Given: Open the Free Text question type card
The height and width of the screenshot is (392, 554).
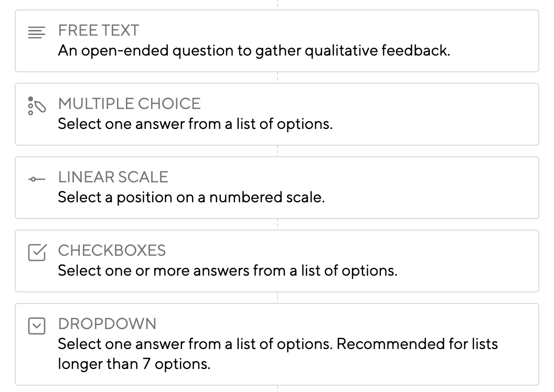Looking at the screenshot, I should (277, 41).
